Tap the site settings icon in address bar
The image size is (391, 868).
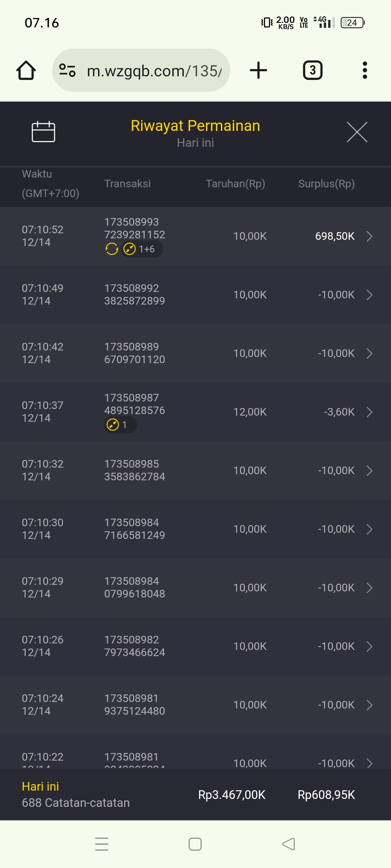(x=67, y=70)
